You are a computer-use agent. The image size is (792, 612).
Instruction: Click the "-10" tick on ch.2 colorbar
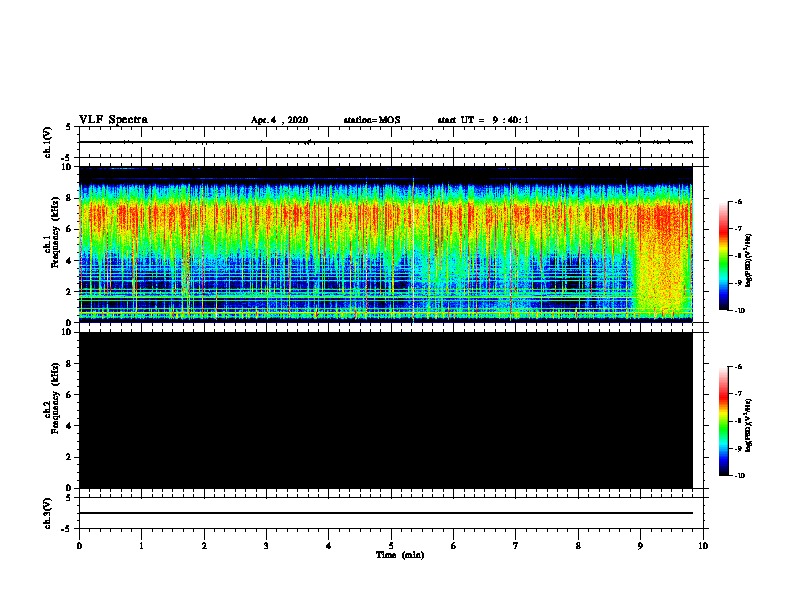click(739, 476)
